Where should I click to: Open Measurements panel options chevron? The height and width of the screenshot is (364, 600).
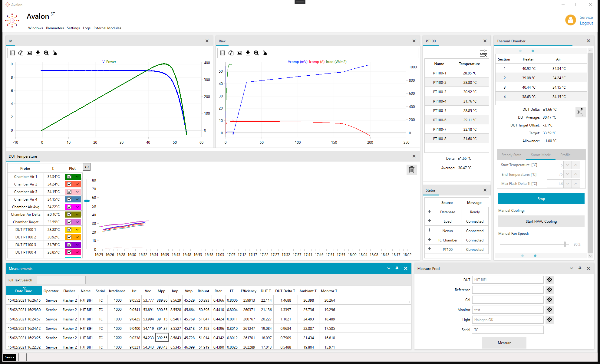coord(389,268)
